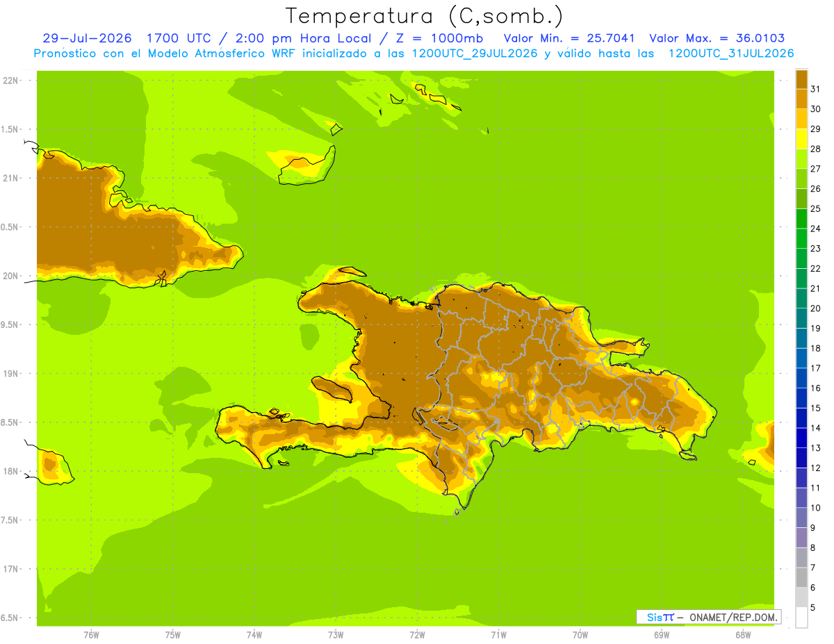Click the 20 label on the color scale
This screenshot has width=834, height=644.
(x=815, y=308)
